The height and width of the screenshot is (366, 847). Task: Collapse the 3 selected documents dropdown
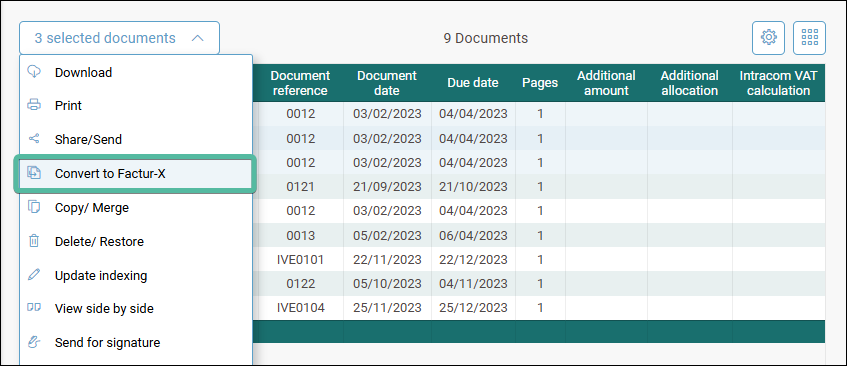(119, 38)
